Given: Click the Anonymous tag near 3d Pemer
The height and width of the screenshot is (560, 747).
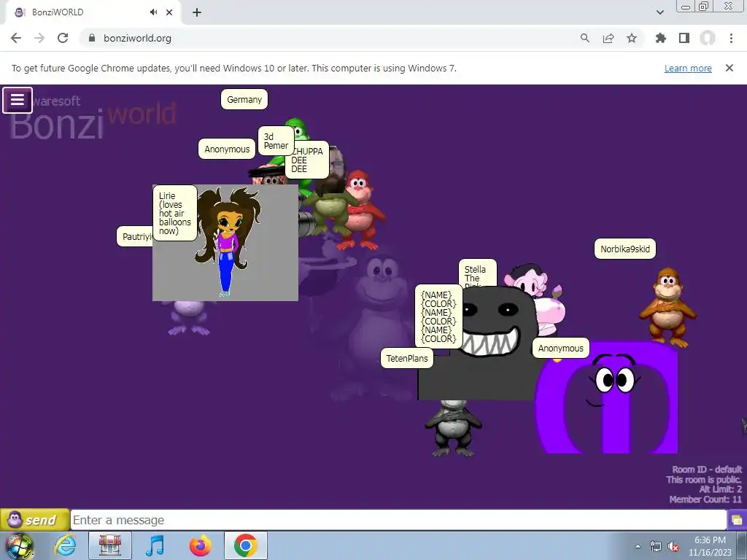Looking at the screenshot, I should point(227,149).
